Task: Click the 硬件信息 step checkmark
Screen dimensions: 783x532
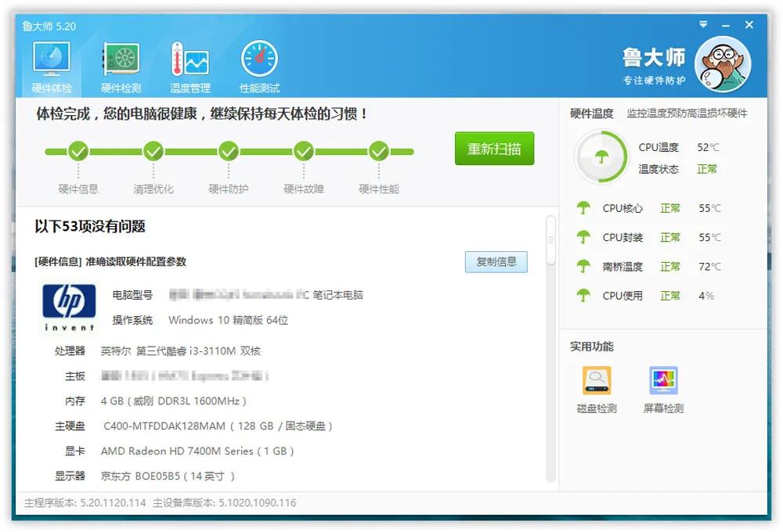Action: click(78, 151)
